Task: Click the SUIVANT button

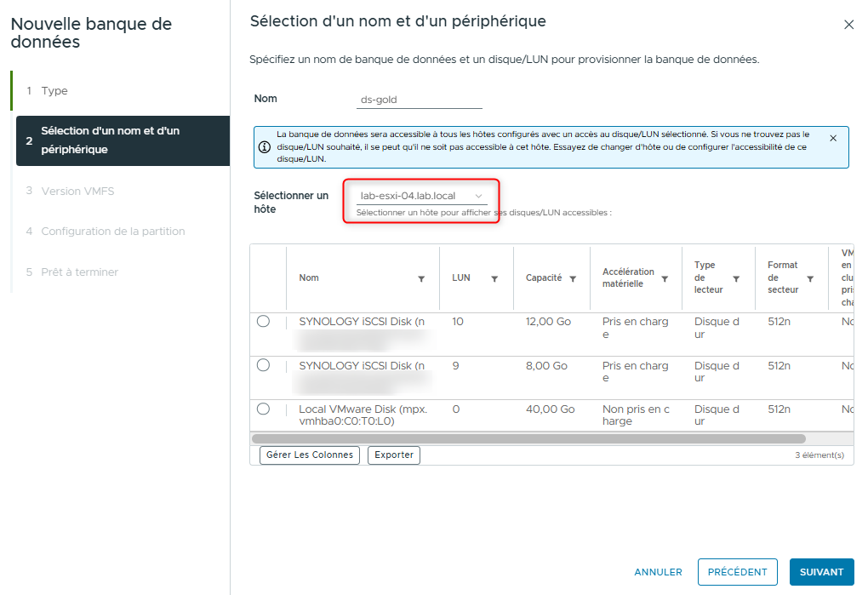Action: 821,572
